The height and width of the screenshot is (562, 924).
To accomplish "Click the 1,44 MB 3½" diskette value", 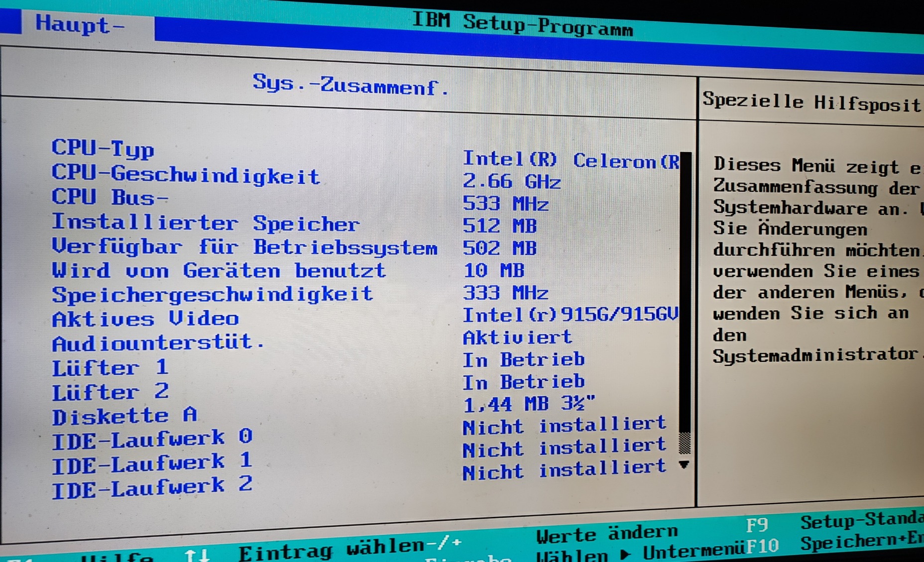I will coord(529,404).
